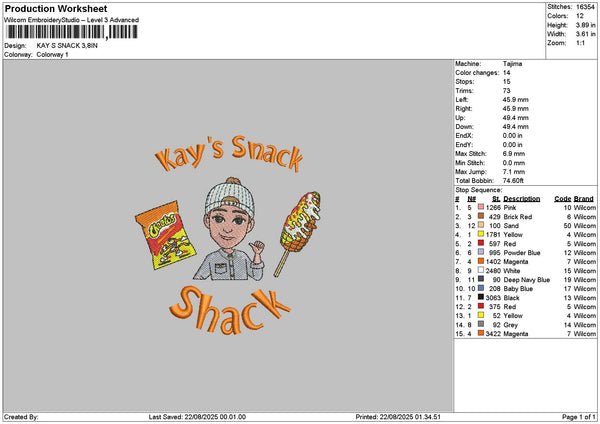Select the Yellow swatch in the 52-stitch row
This screenshot has width=600, height=424.
(481, 315)
